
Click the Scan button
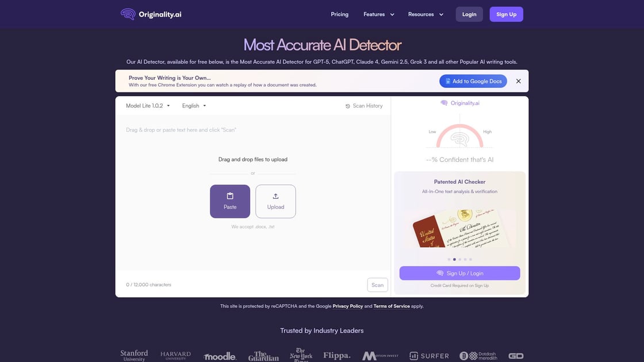(x=377, y=284)
